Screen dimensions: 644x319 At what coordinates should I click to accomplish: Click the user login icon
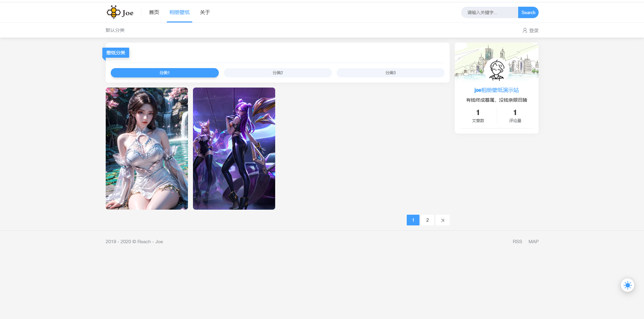[525, 31]
